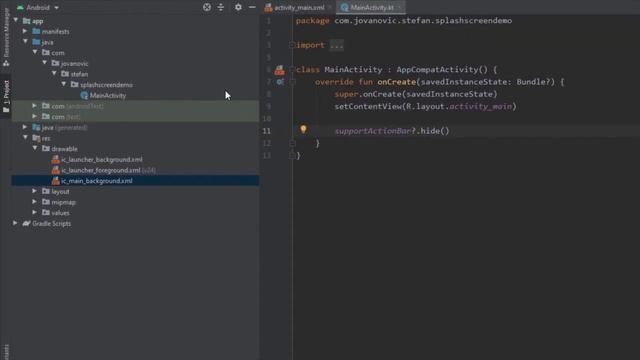Expand the com (test) package
640x360 pixels.
(35, 116)
